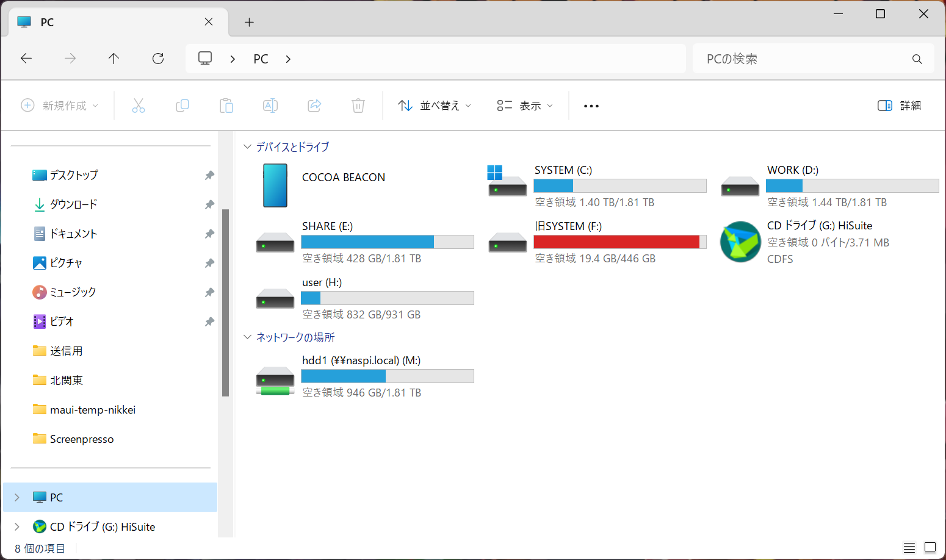The image size is (946, 560).
Task: Switch to large thumbnails view in status bar
Action: pyautogui.click(x=930, y=548)
